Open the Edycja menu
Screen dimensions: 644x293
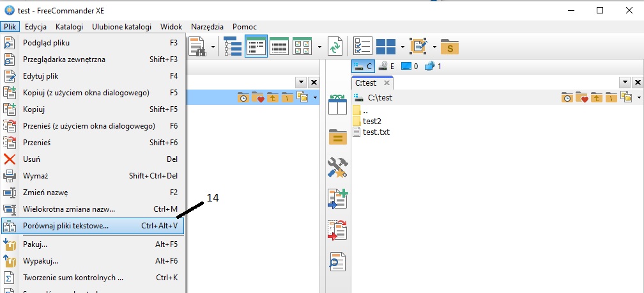click(36, 27)
